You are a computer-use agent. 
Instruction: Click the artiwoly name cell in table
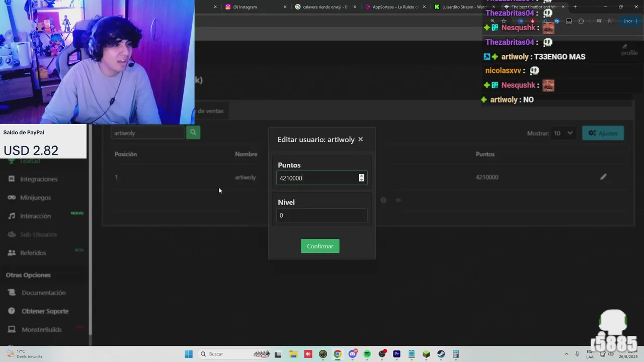(246, 177)
